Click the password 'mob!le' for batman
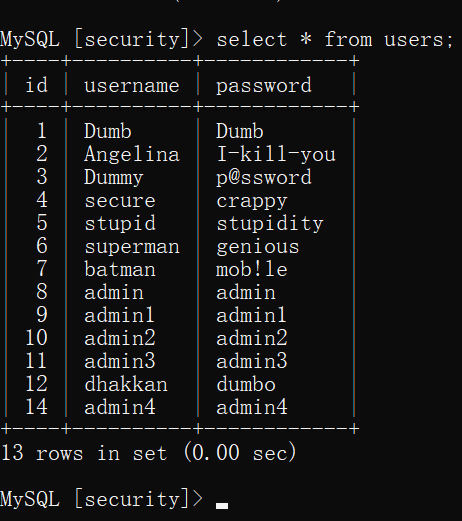 click(x=252, y=269)
